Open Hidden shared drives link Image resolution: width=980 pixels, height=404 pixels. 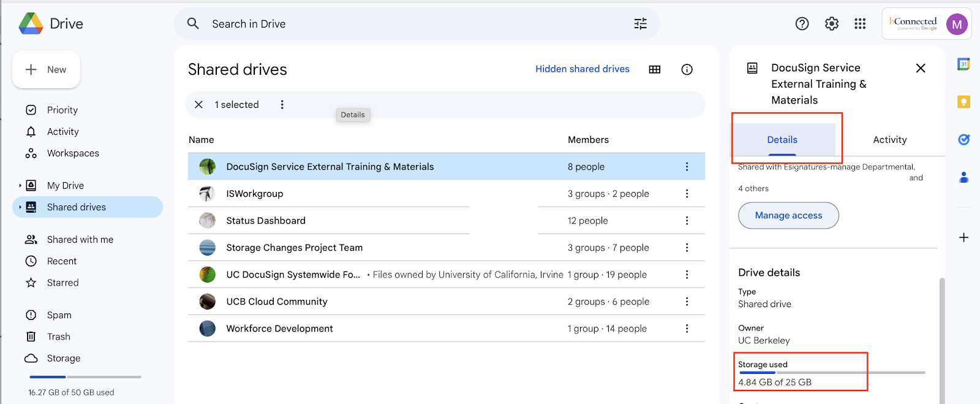click(x=582, y=69)
